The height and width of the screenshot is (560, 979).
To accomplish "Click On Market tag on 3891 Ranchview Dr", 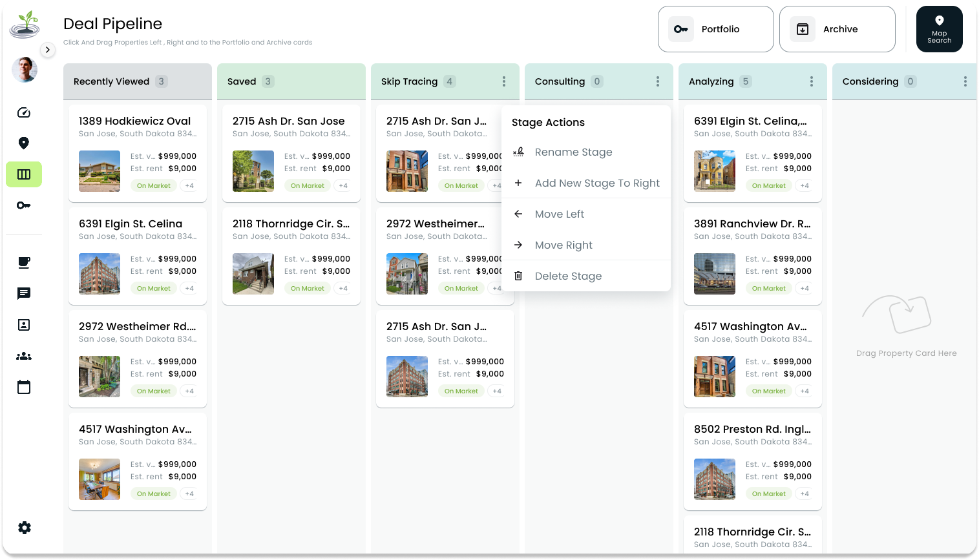I will 769,289.
